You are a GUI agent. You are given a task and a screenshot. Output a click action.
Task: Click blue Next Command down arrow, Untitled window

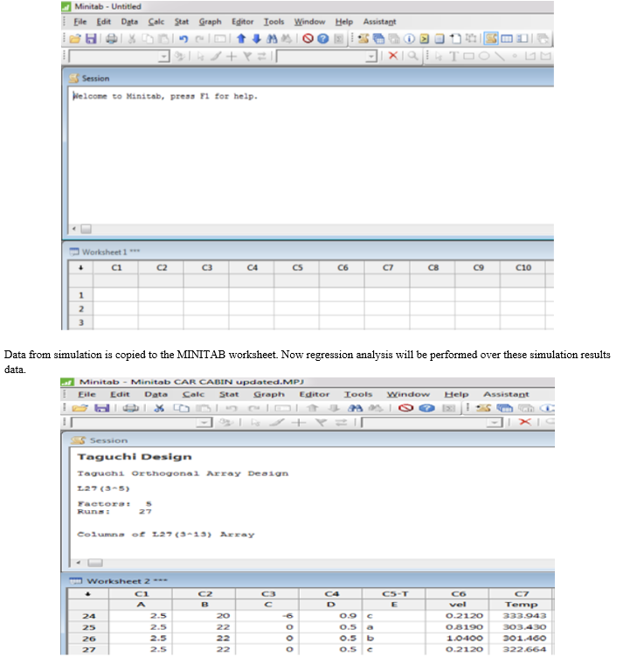(256, 39)
